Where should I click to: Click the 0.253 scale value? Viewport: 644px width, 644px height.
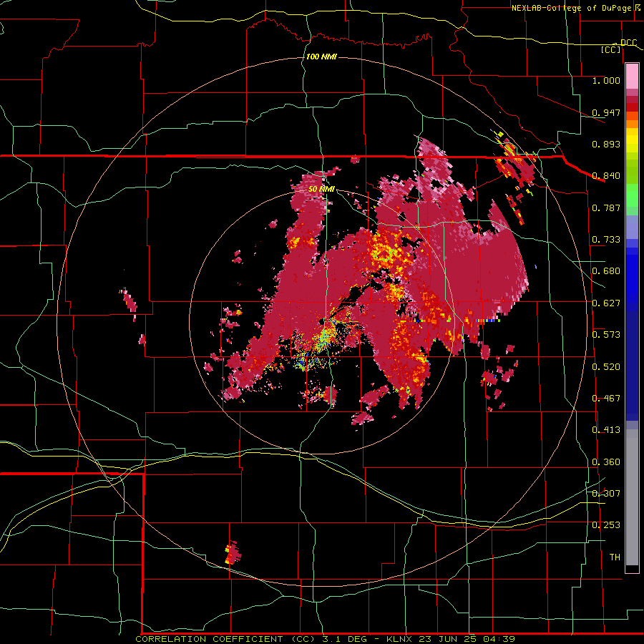(x=606, y=525)
